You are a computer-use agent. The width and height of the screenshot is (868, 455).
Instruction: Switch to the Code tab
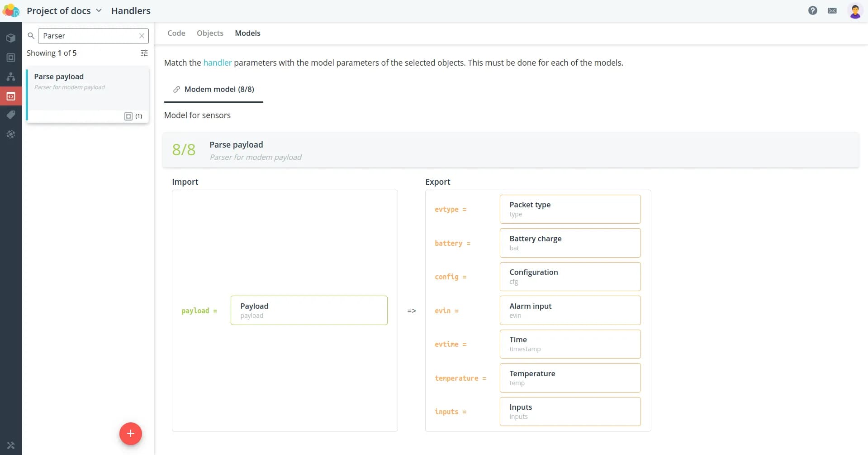[176, 33]
